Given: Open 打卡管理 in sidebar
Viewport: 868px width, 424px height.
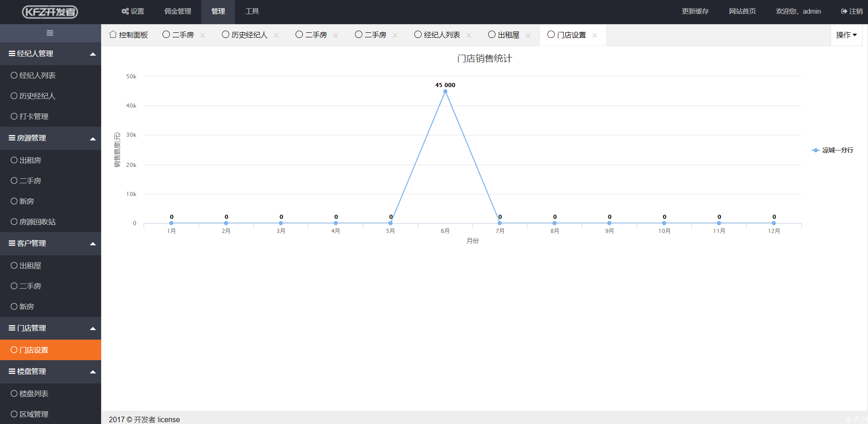Looking at the screenshot, I should coord(51,117).
